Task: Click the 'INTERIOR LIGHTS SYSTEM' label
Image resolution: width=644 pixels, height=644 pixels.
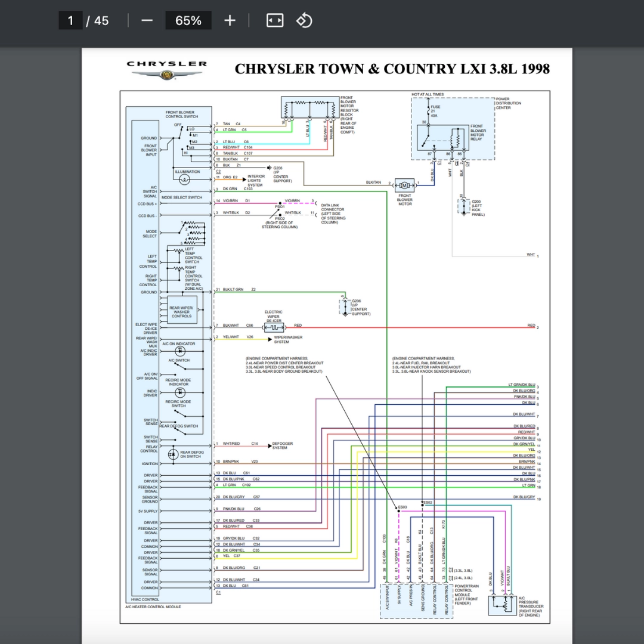Action: pyautogui.click(x=256, y=181)
